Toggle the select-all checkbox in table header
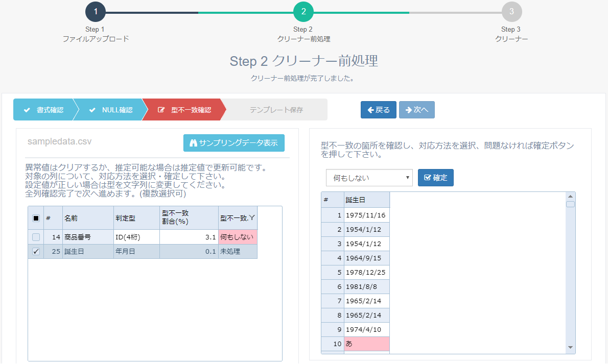 [36, 218]
